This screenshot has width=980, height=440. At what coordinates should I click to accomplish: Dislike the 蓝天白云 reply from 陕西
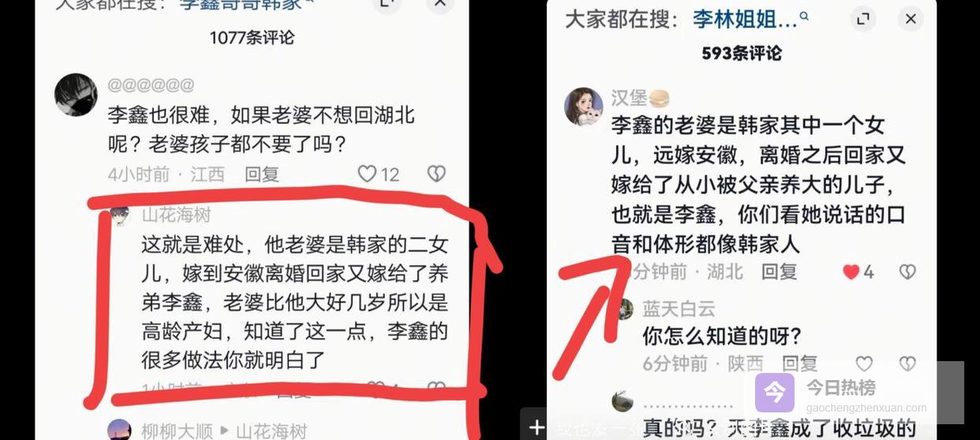pyautogui.click(x=907, y=364)
